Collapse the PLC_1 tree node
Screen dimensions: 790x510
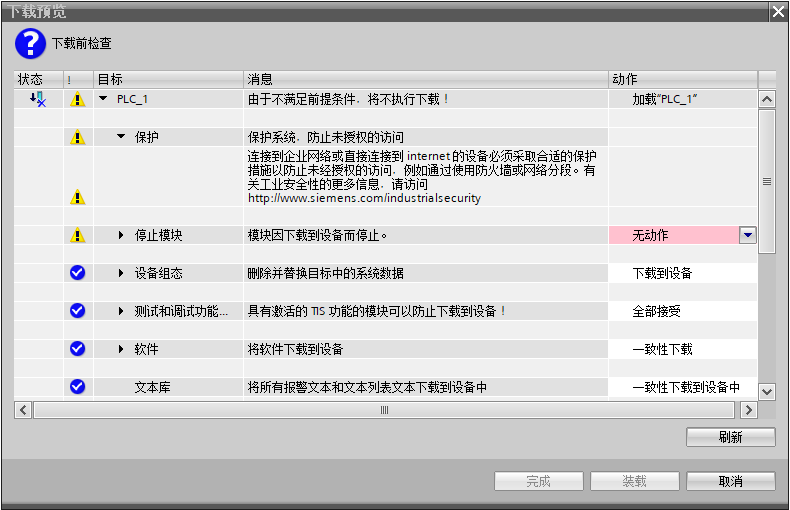(x=103, y=99)
